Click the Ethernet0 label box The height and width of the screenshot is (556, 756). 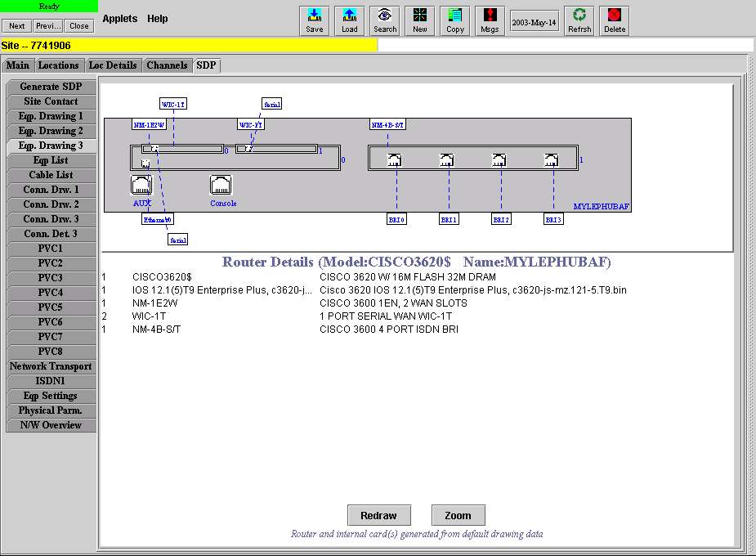pos(158,219)
